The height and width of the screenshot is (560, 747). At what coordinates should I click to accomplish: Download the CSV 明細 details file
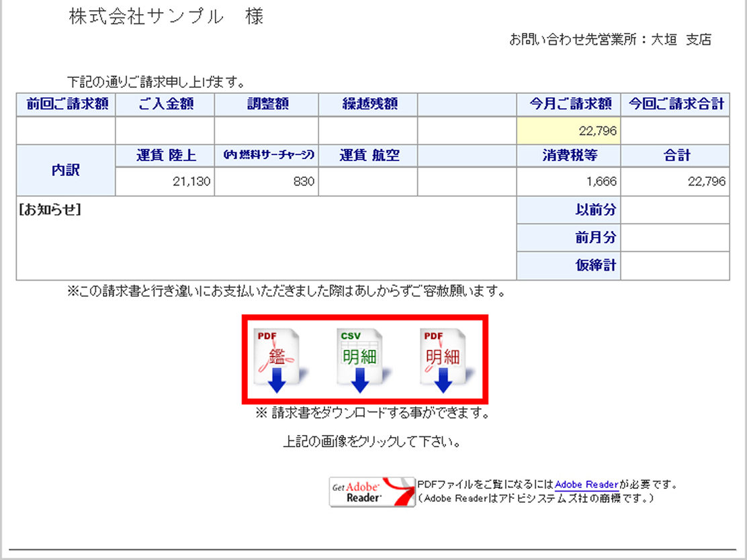tap(363, 360)
